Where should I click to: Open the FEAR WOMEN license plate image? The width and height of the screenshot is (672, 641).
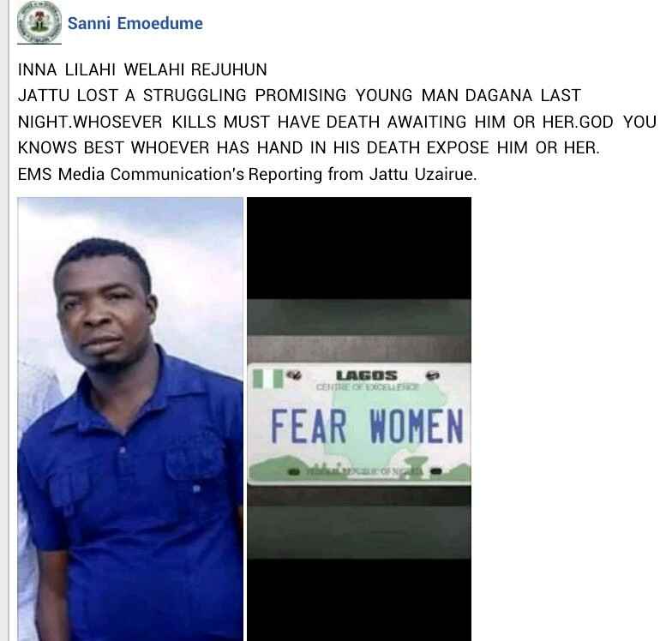pyautogui.click(x=359, y=419)
